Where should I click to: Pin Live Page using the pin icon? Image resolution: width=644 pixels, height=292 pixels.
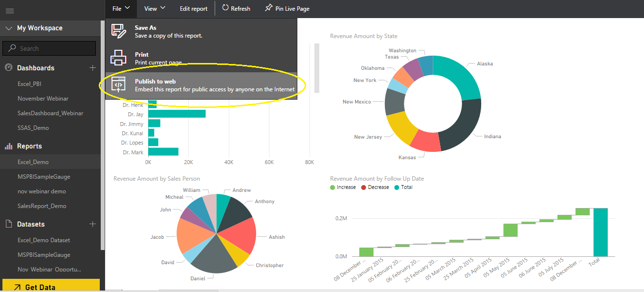coord(268,8)
